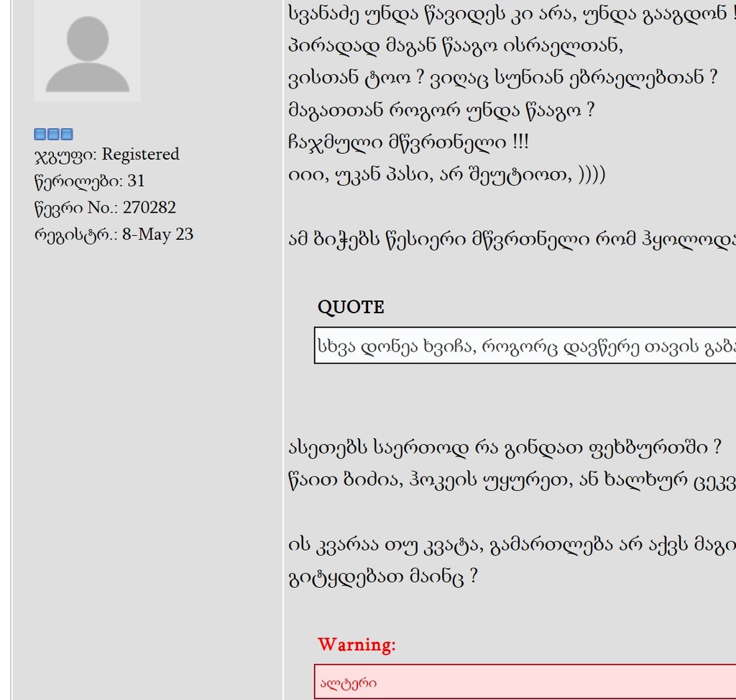The image size is (736, 700).
Task: Click the blue rank pips icon
Action: [53, 134]
